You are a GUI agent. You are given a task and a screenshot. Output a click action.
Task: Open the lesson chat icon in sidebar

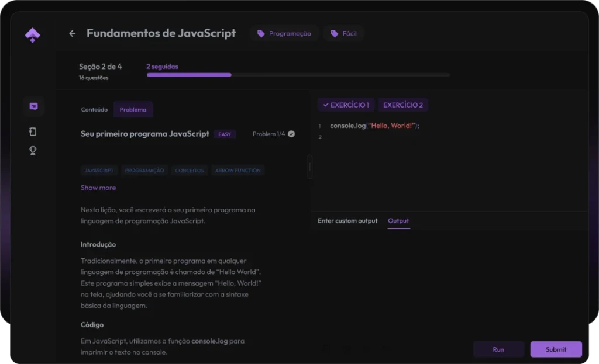(x=33, y=106)
